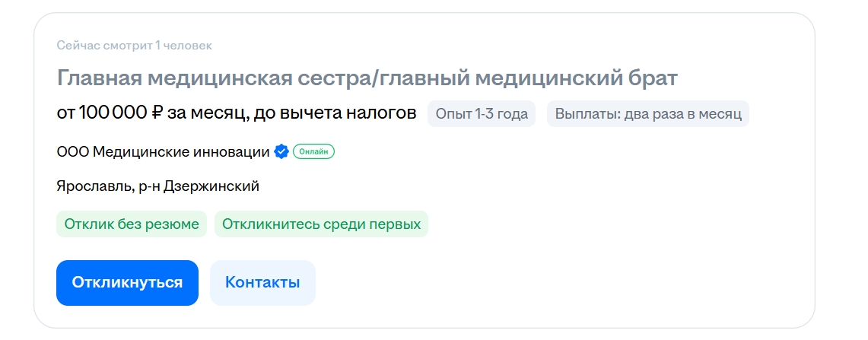Screen dimensions: 868x340
Task: Show employer details via the "Контакты" button
Action: (x=262, y=283)
